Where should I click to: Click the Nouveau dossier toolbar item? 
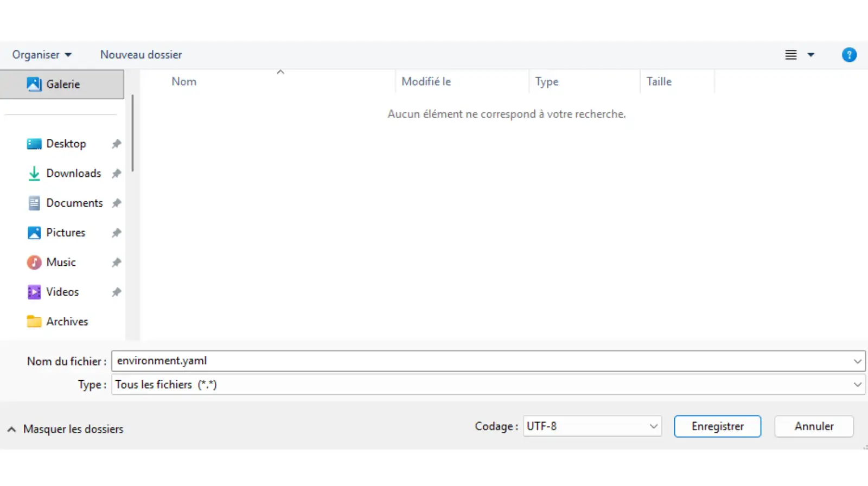tap(141, 55)
